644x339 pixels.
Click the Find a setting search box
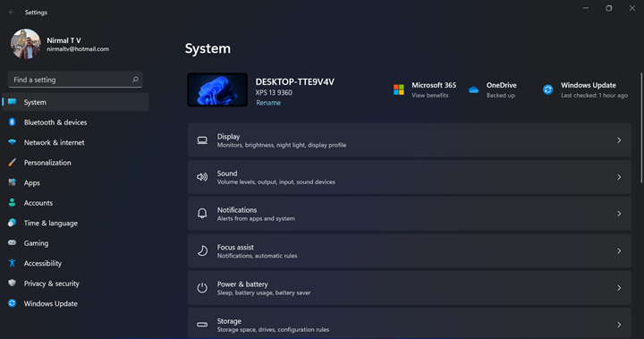click(75, 80)
